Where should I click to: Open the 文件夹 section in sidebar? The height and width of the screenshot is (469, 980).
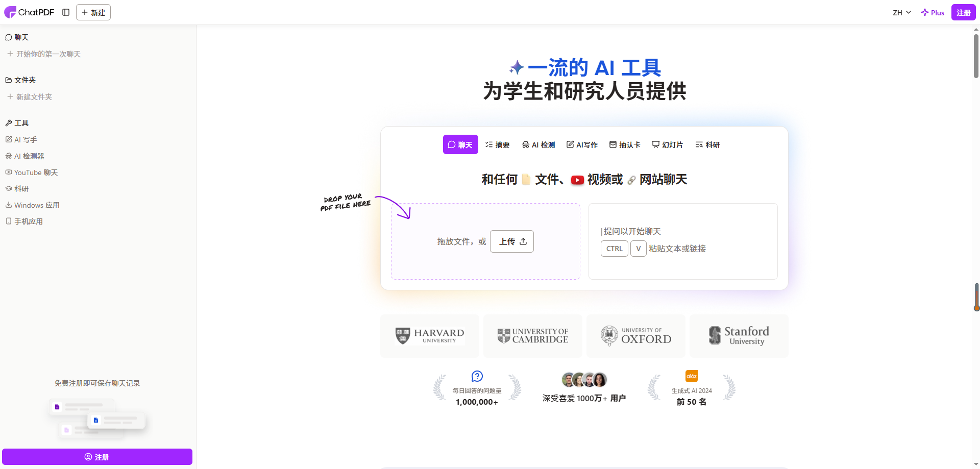(20, 80)
